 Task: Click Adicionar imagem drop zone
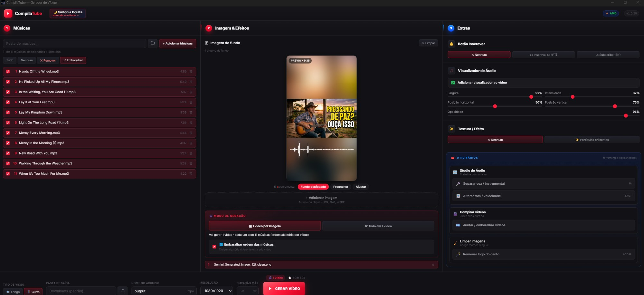321,200
